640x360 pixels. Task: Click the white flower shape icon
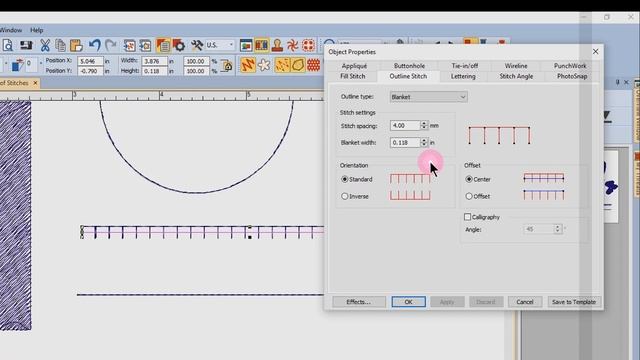[264, 65]
